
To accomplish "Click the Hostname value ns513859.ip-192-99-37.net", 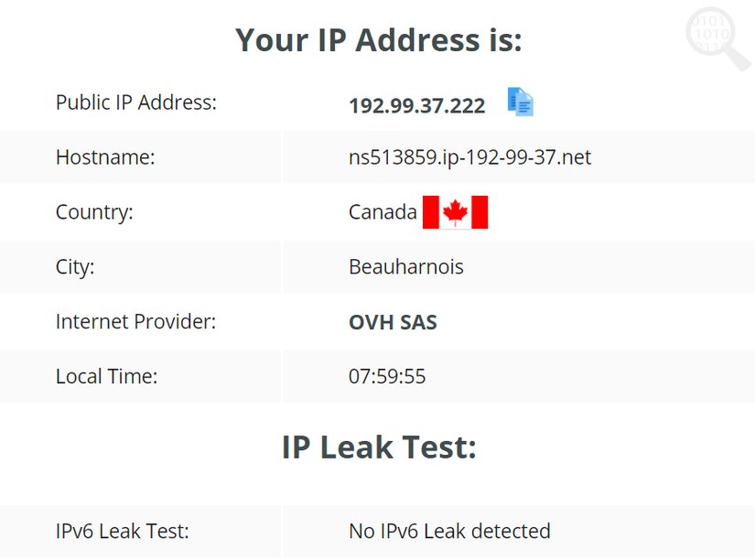I will 469,156.
